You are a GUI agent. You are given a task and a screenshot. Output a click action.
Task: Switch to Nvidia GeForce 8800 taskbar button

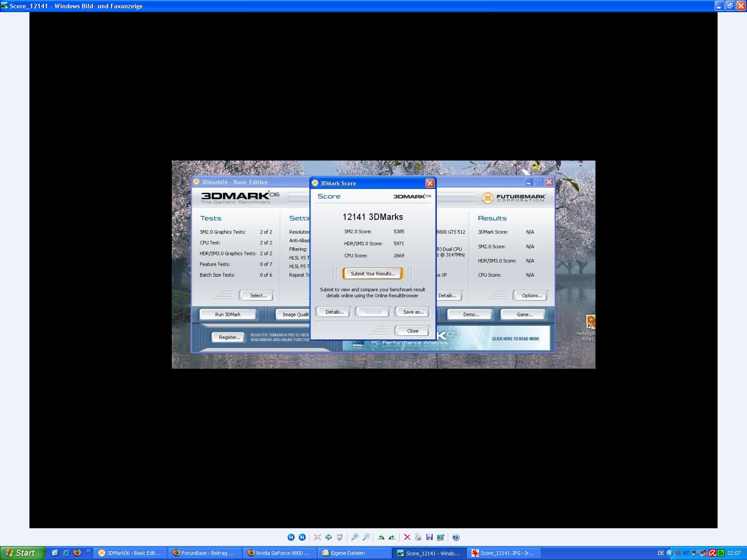(280, 553)
